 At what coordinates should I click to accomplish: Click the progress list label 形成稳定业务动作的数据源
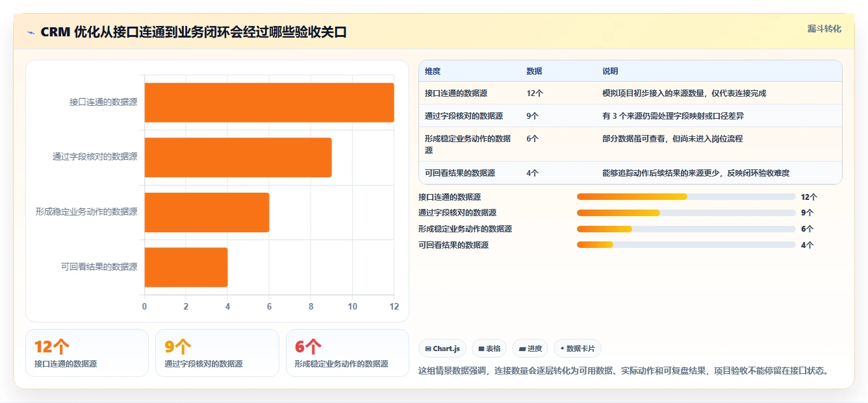click(465, 229)
